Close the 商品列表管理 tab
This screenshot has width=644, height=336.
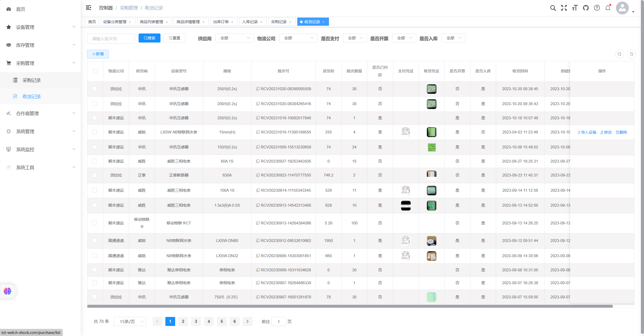[x=167, y=22]
